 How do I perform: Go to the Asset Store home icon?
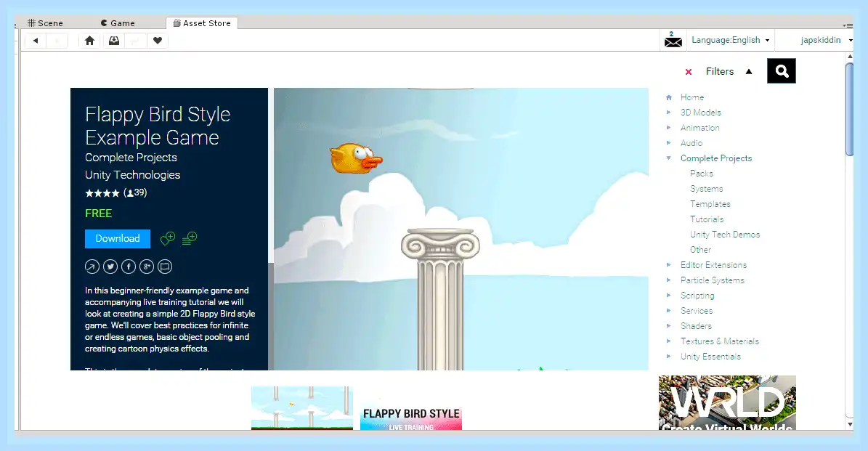pos(89,41)
